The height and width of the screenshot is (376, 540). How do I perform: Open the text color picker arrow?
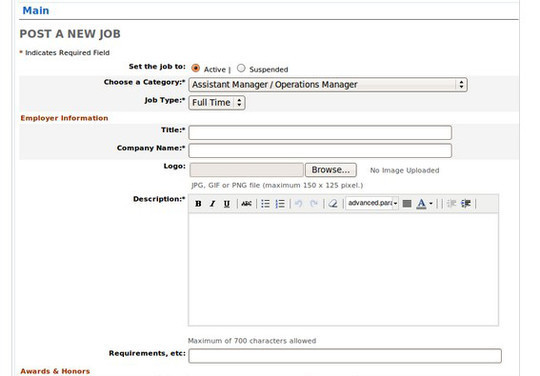[x=430, y=203]
